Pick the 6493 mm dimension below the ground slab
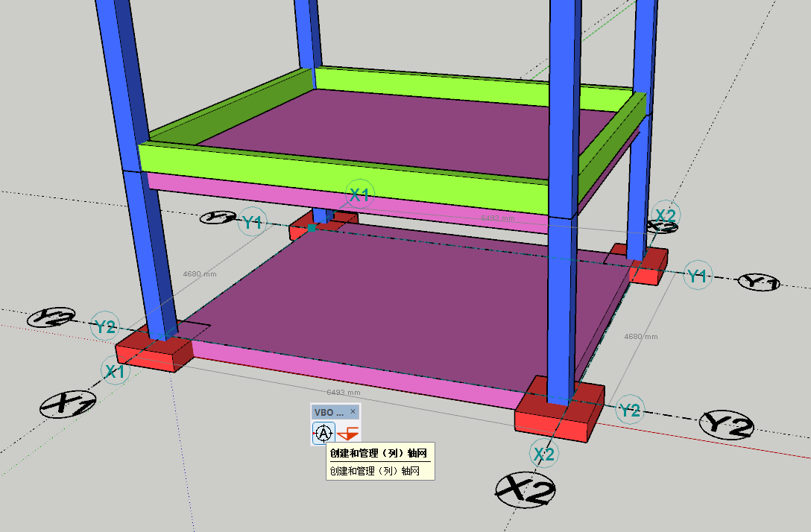The width and height of the screenshot is (811, 532). (x=344, y=392)
